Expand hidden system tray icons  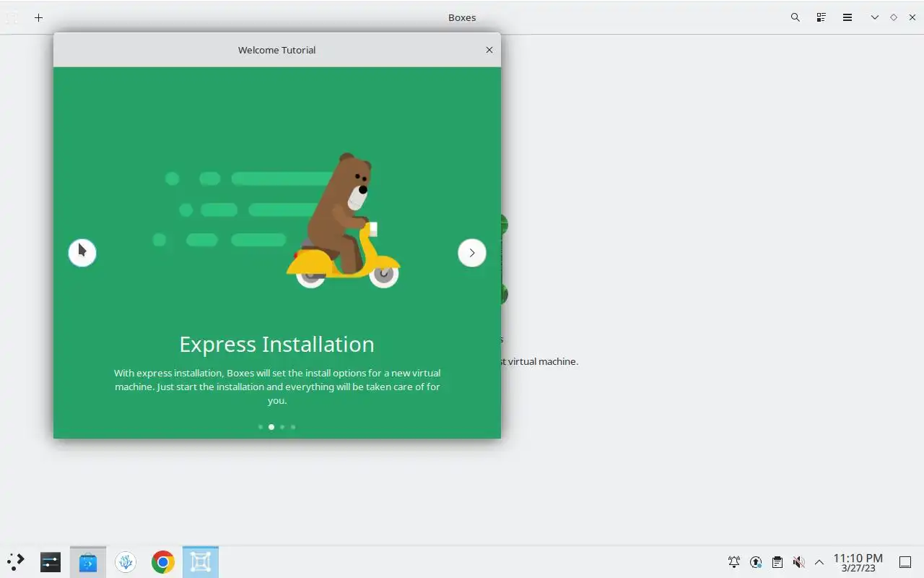click(x=819, y=562)
